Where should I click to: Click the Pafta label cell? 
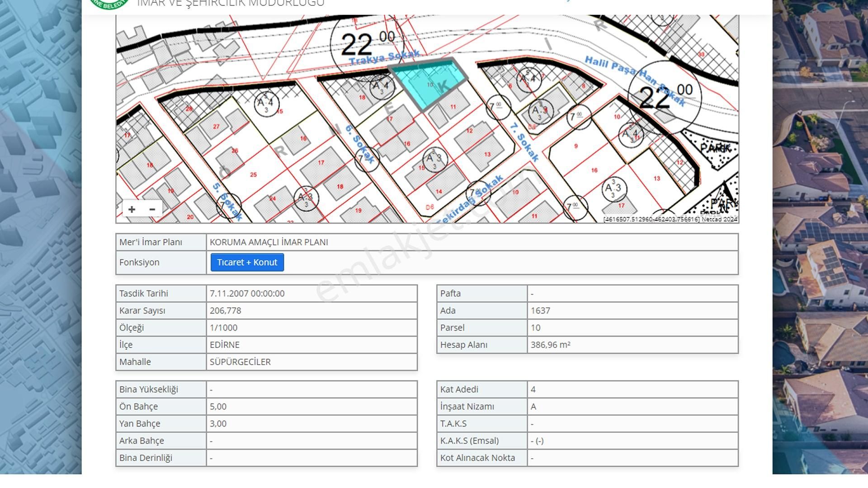482,294
